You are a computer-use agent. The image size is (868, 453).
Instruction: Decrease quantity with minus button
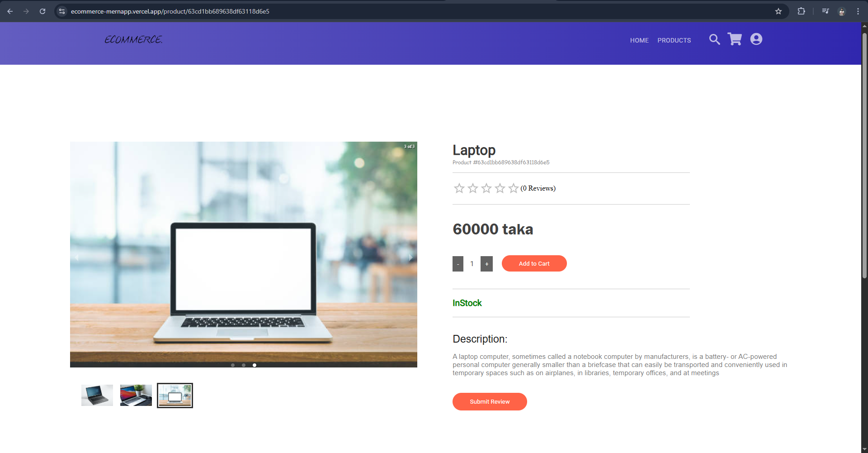458,264
